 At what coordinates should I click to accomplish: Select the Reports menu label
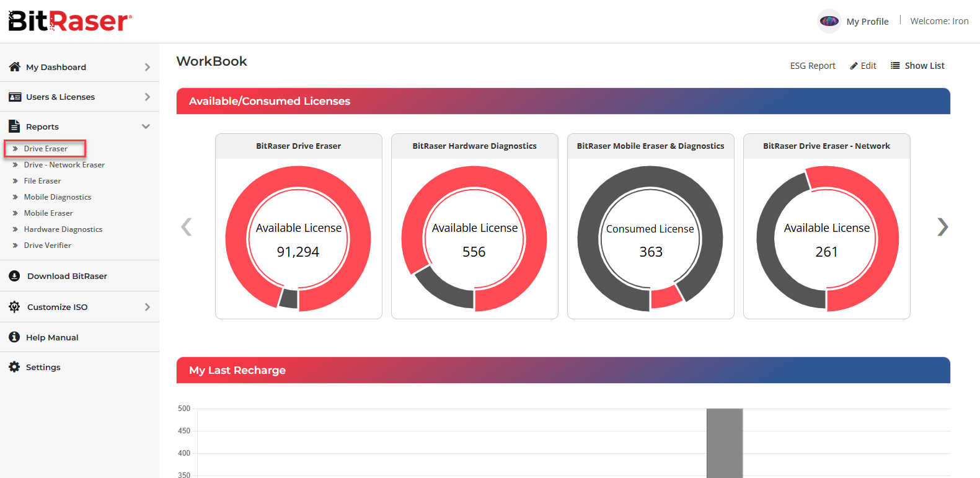tap(42, 126)
